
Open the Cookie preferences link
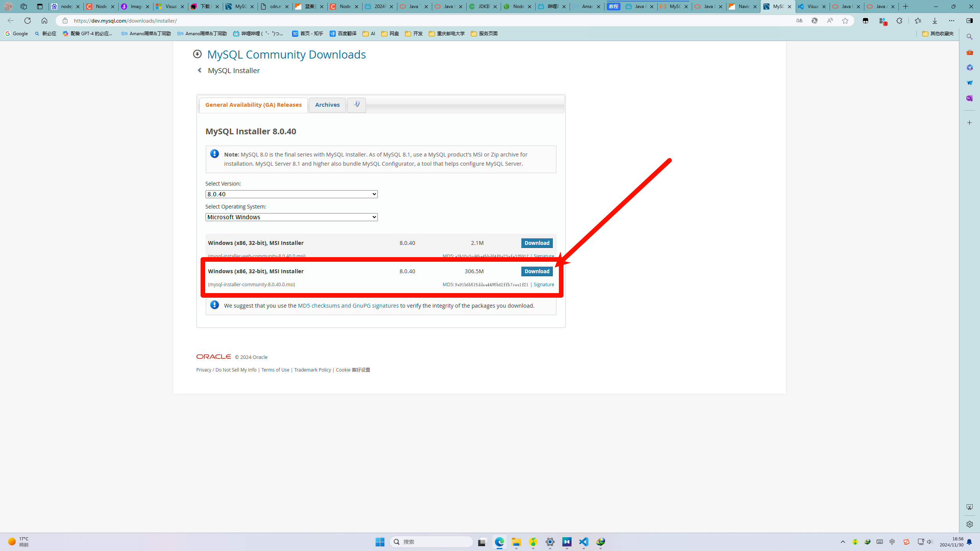353,370
